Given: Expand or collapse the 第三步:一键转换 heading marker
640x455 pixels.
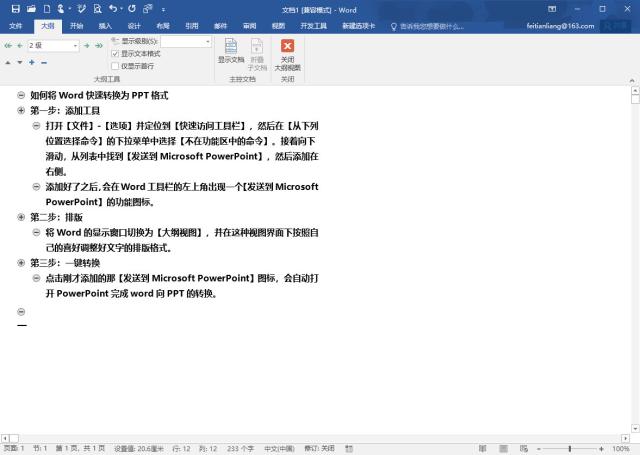Looking at the screenshot, I should click(x=21, y=263).
